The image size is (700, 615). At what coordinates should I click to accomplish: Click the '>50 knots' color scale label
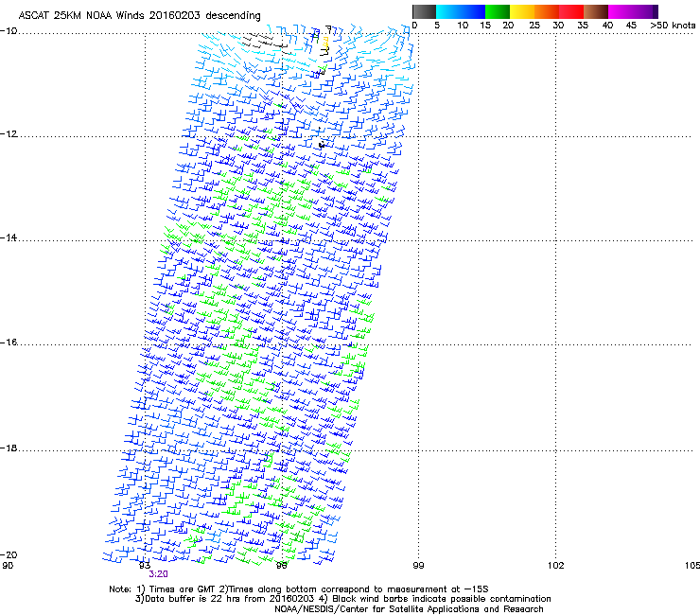tap(673, 26)
